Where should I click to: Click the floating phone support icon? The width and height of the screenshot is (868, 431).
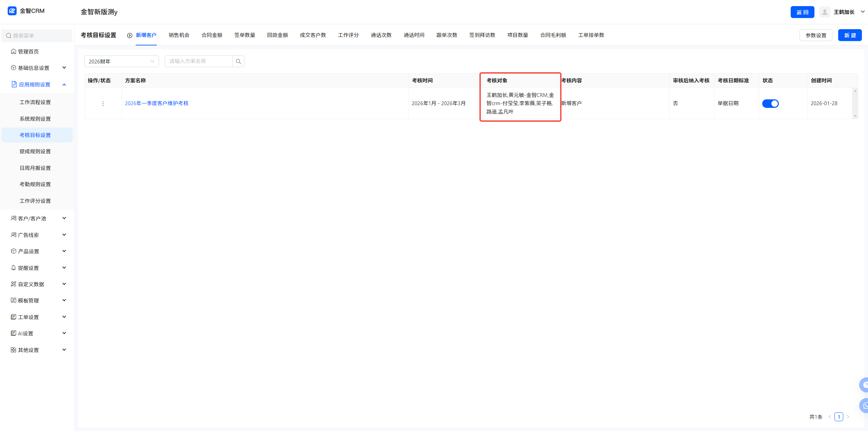[865, 406]
